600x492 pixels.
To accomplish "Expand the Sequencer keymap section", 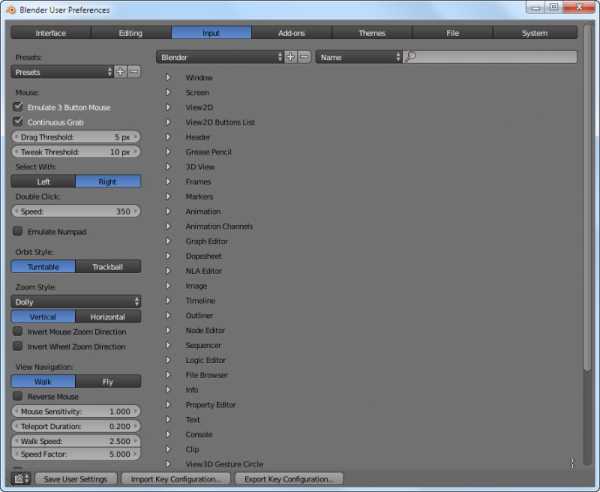I will coord(168,345).
